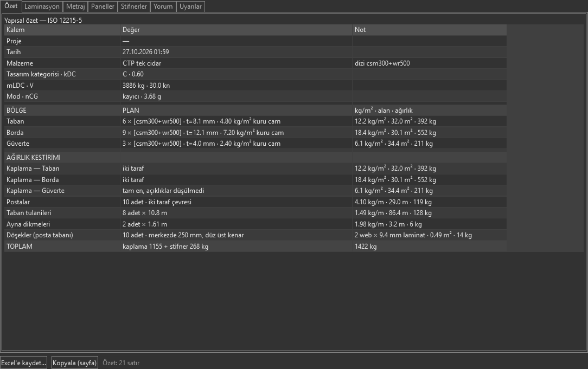This screenshot has height=369, width=588.
Task: Click the Excel'e kaydet... button
Action: coord(24,362)
